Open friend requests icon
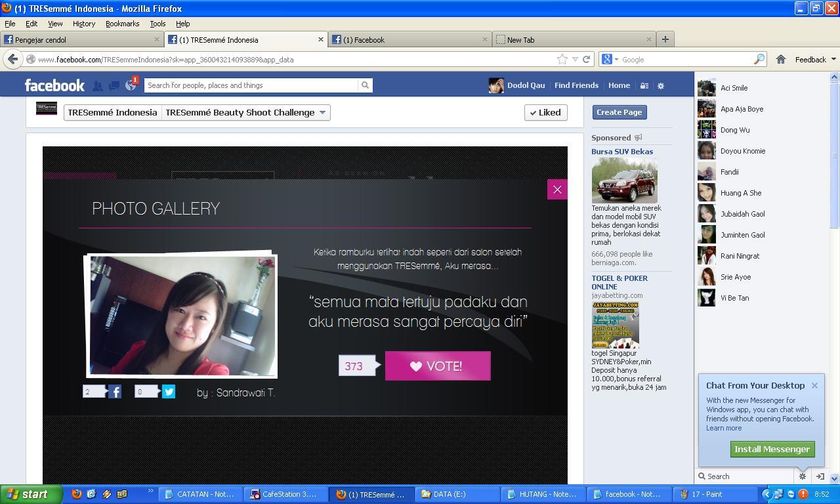The image size is (840, 504). click(97, 85)
